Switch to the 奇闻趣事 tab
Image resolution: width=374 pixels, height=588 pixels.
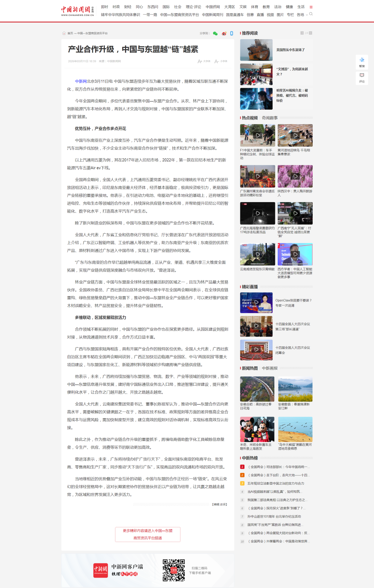(x=269, y=118)
